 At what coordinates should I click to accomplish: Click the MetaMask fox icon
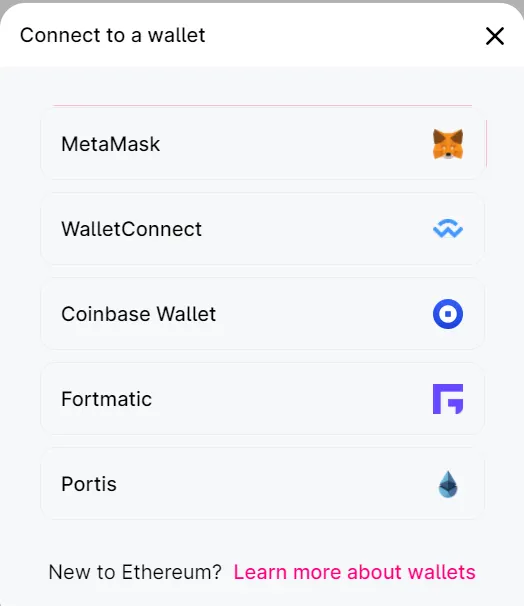coord(448,144)
